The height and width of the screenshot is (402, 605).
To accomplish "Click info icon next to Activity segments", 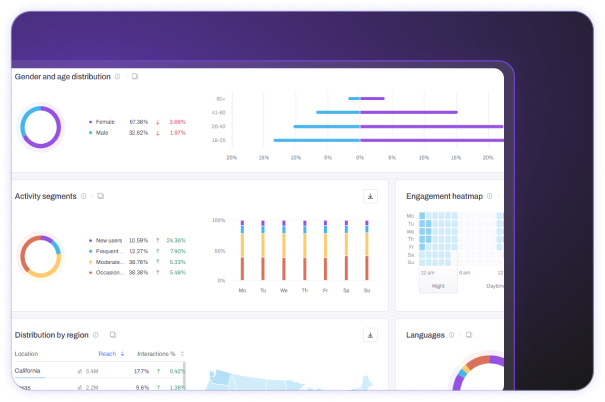I will [83, 196].
